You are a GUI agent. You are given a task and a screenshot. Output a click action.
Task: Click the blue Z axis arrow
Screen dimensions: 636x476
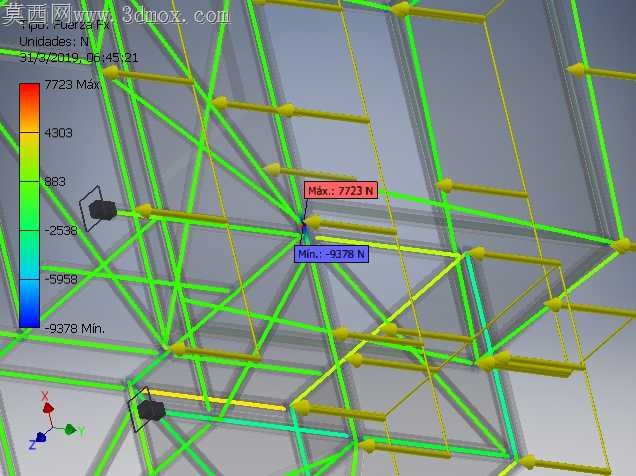41,438
